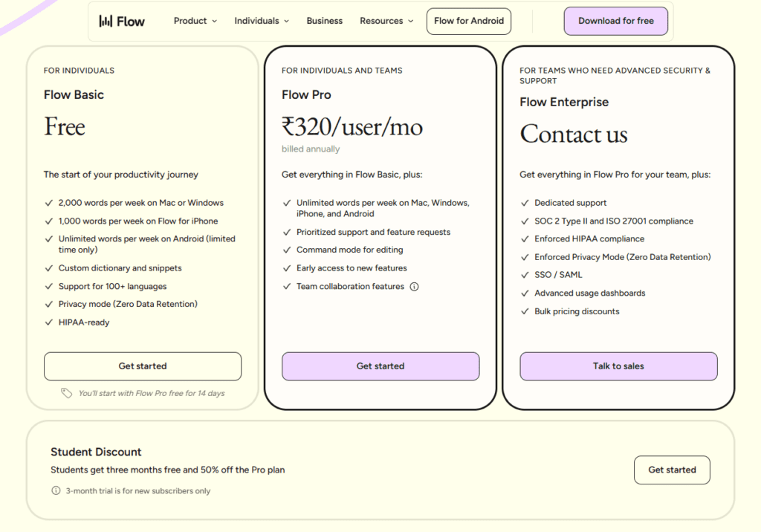
Task: Select the Business menu item
Action: click(324, 21)
